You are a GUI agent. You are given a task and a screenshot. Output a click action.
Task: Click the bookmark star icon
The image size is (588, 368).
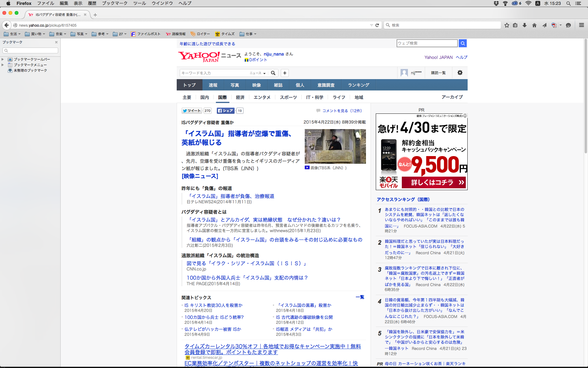pos(507,25)
